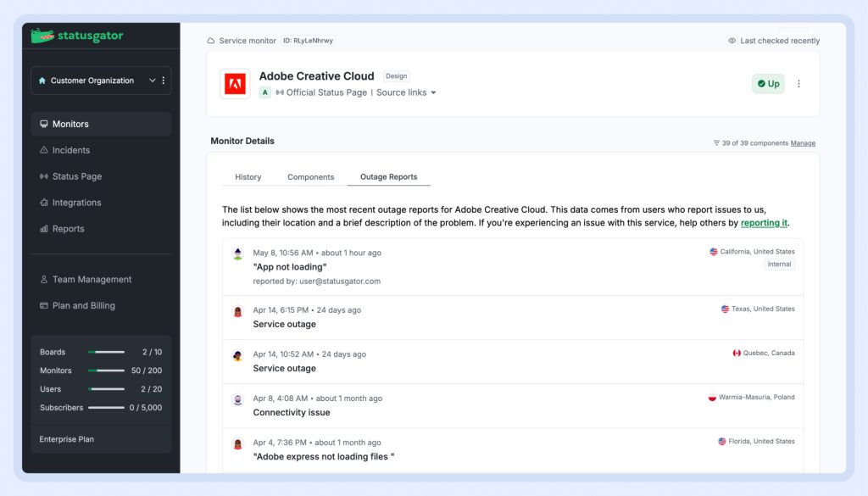The image size is (868, 496).
Task: Click the Monitors monitor icon
Action: point(44,124)
